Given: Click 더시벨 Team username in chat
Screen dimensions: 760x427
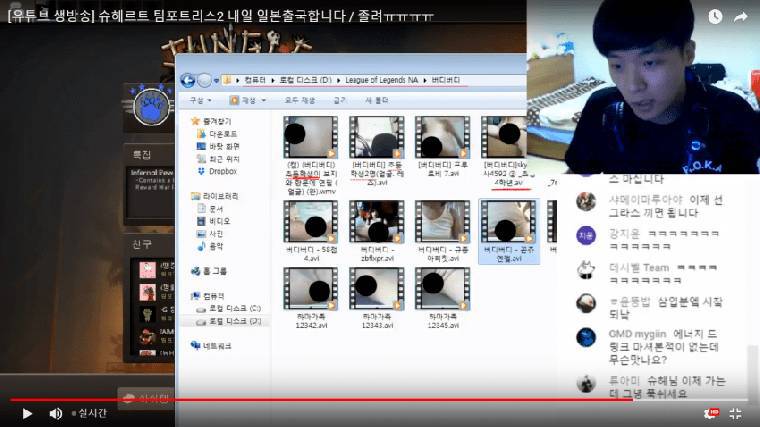Looking at the screenshot, I should coord(639,268).
